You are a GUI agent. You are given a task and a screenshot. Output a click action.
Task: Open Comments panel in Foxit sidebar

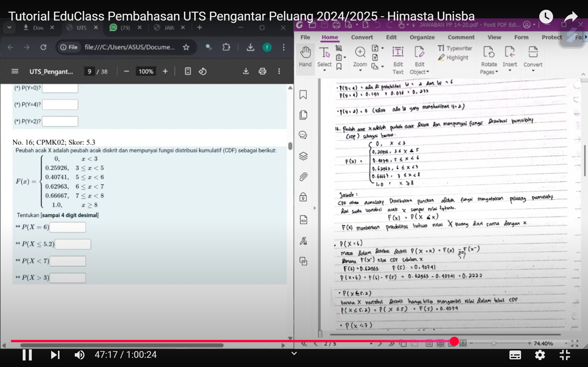pyautogui.click(x=303, y=135)
